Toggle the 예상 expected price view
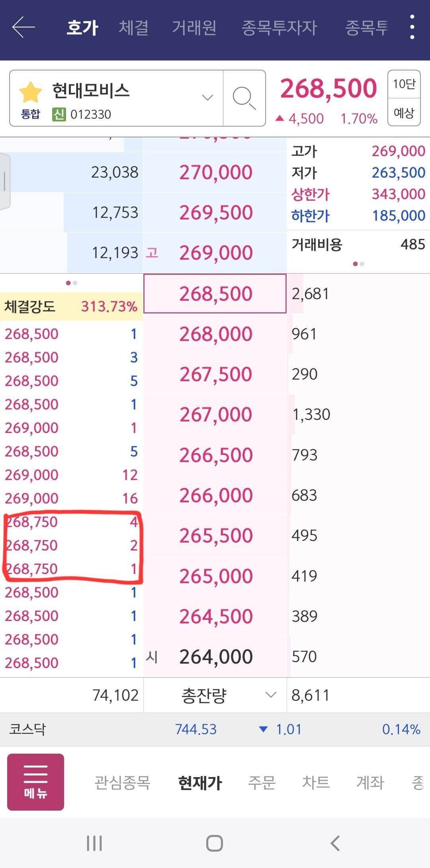430x868 pixels. pos(404,113)
